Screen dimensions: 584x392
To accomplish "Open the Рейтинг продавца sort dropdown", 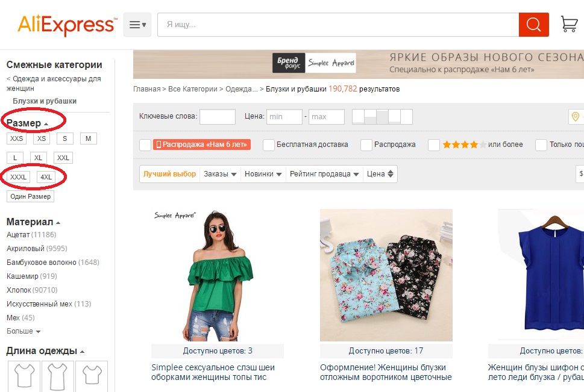I will 324,174.
